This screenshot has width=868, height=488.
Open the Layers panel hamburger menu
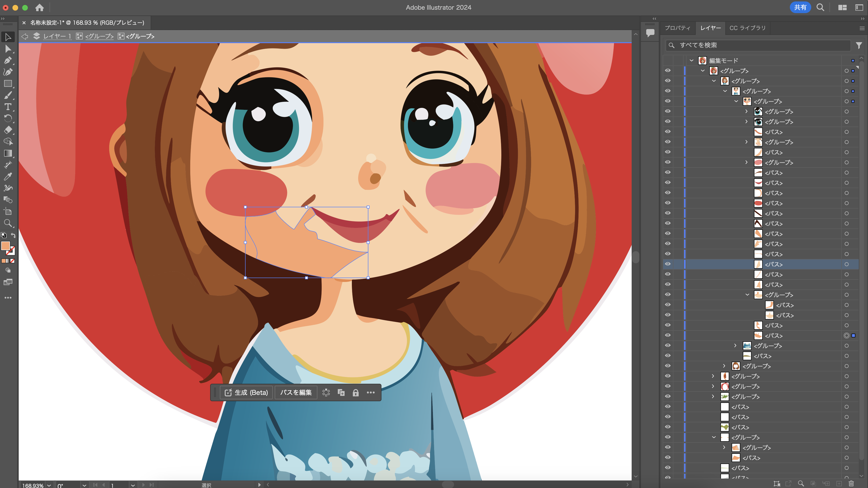[862, 28]
